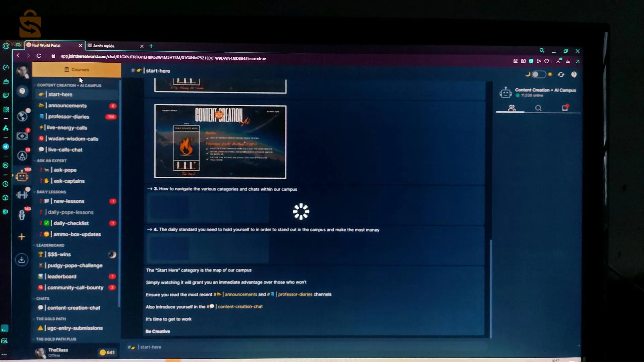The height and width of the screenshot is (362, 644).
Task: Click the chat vertical scrollbar
Action: [x=491, y=288]
